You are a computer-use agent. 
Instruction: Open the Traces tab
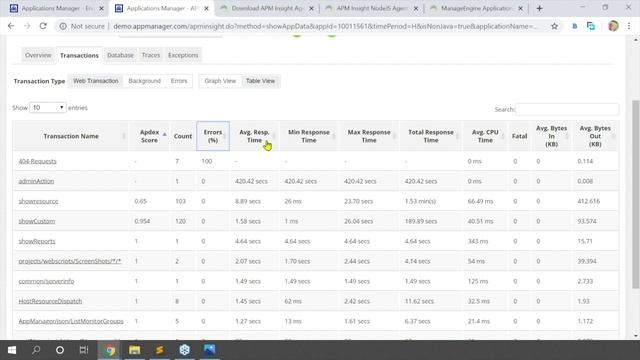[x=151, y=55]
